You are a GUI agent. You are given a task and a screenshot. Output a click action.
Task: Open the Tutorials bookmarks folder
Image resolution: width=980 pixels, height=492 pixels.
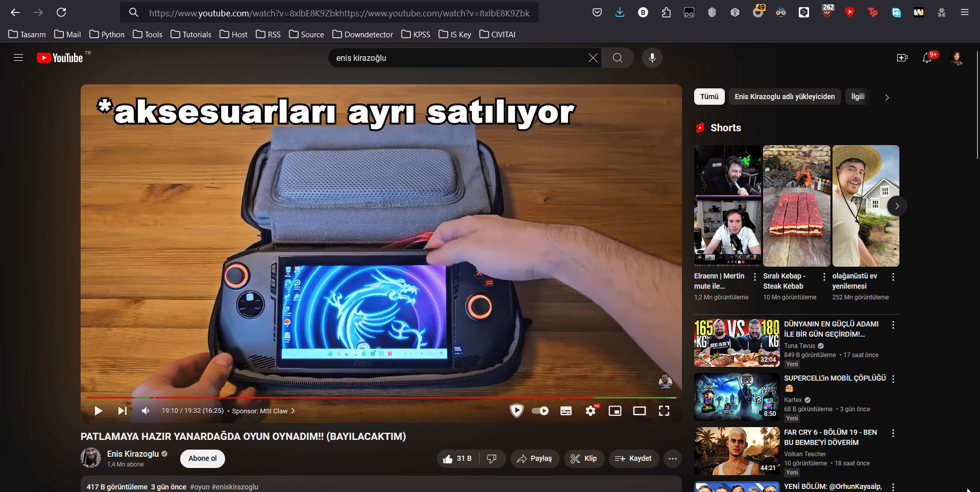(191, 34)
